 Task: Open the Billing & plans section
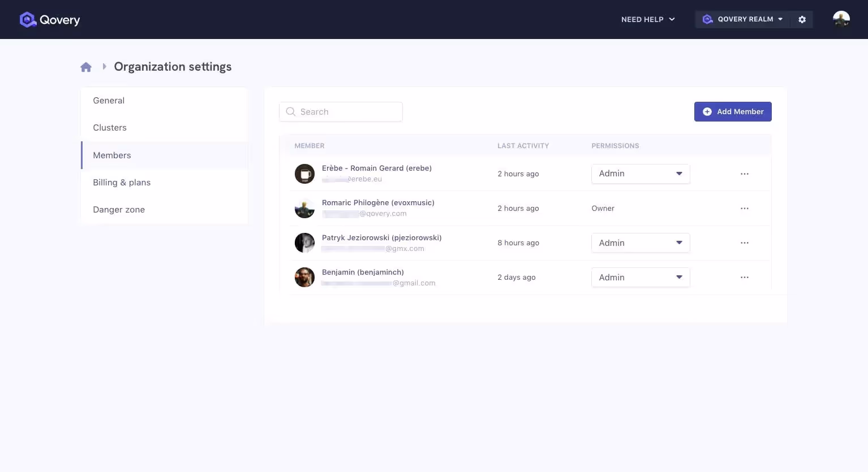coord(122,182)
